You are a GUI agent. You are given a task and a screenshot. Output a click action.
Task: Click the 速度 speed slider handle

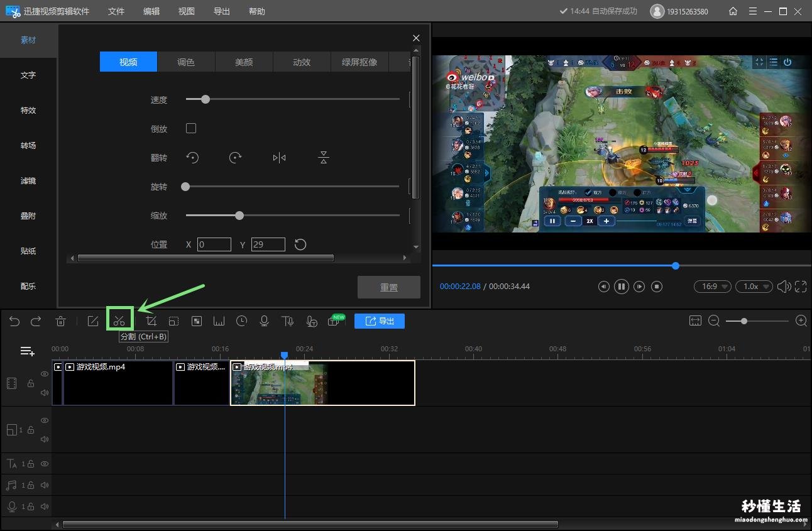click(x=206, y=99)
